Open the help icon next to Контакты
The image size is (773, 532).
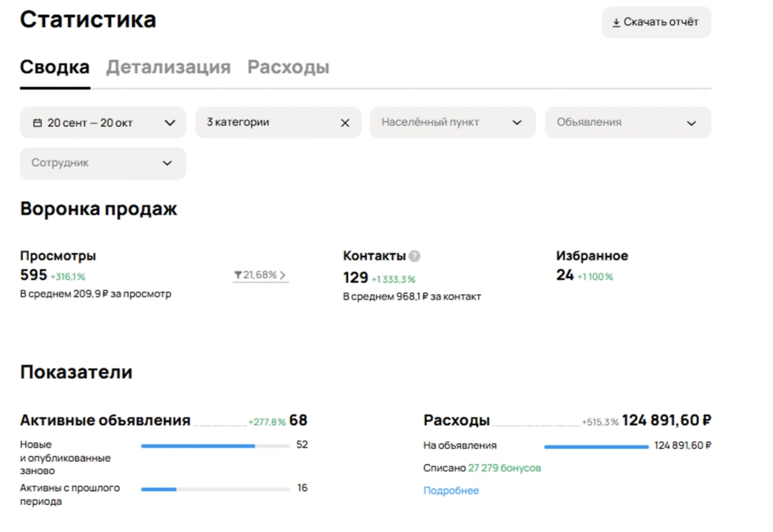coord(414,256)
